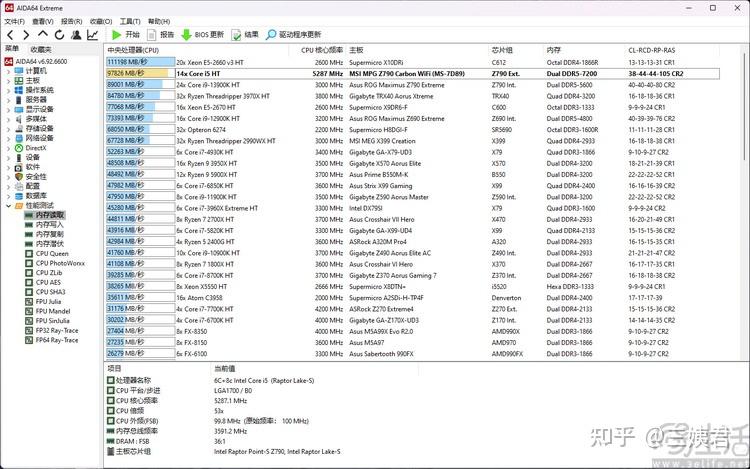Image resolution: width=750 pixels, height=469 pixels.
Task: Open the 查看(V) menu
Action: pos(43,22)
